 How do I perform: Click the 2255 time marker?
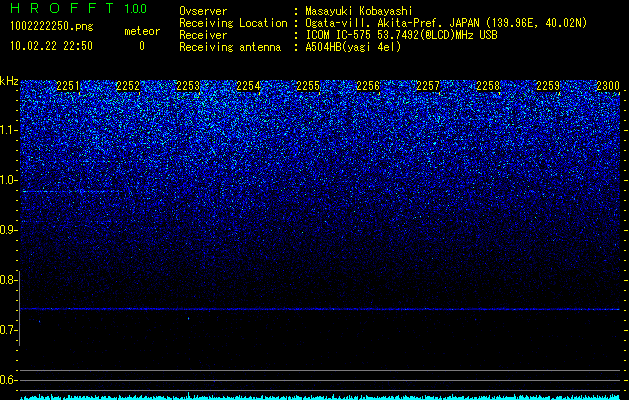[308, 86]
